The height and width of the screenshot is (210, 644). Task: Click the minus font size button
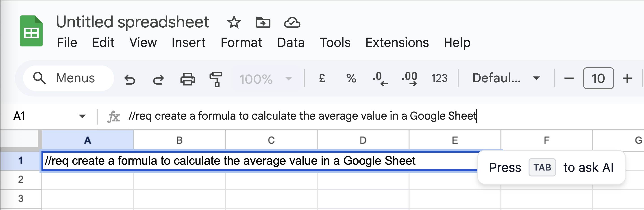tap(569, 78)
